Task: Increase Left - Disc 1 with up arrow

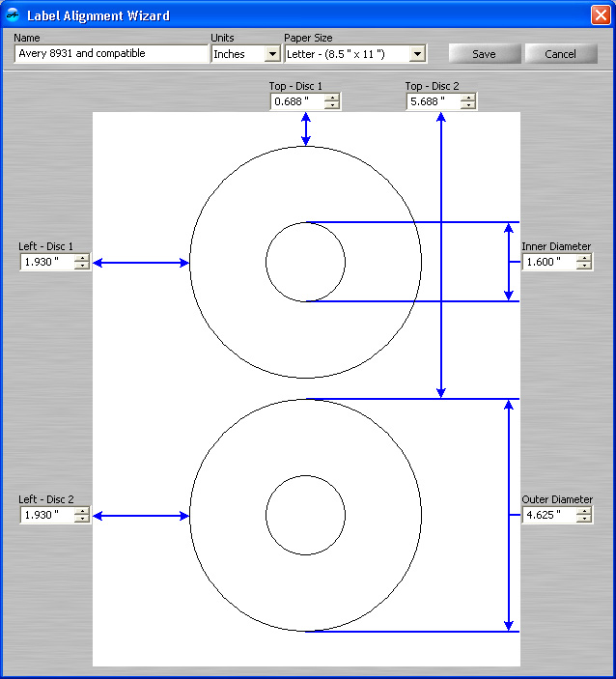Action: (x=82, y=258)
